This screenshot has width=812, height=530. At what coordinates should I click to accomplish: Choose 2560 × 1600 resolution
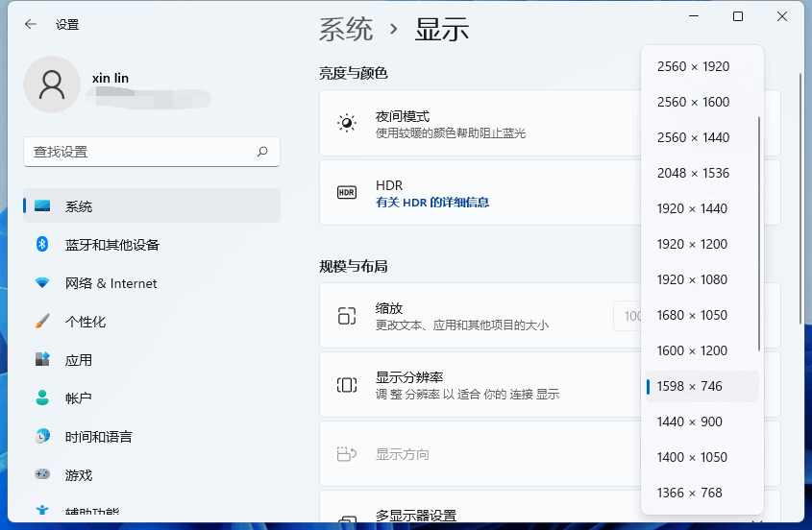click(702, 102)
